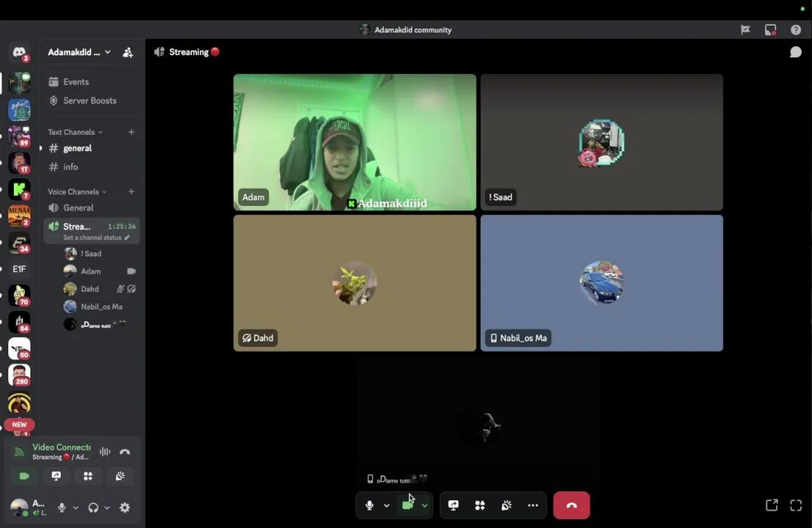Click Set a channel status
812x528 pixels.
click(x=96, y=238)
